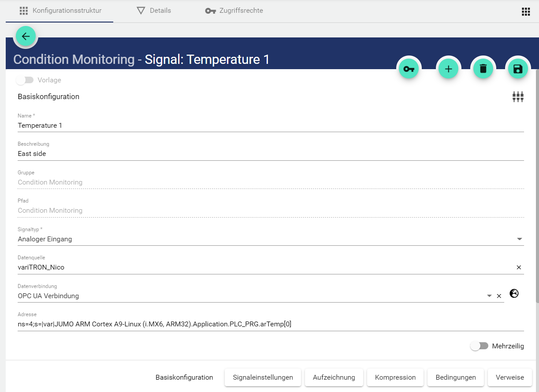Open access rights via key icon button

pos(409,69)
